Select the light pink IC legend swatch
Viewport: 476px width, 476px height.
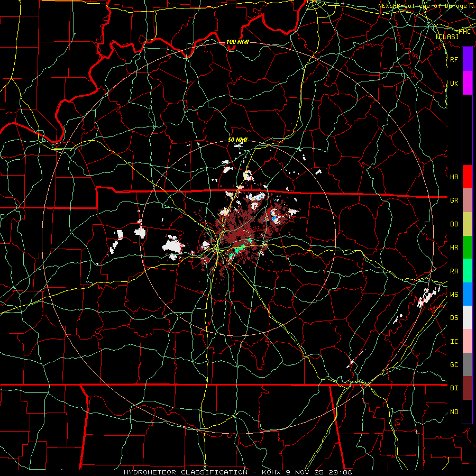pyautogui.click(x=467, y=341)
